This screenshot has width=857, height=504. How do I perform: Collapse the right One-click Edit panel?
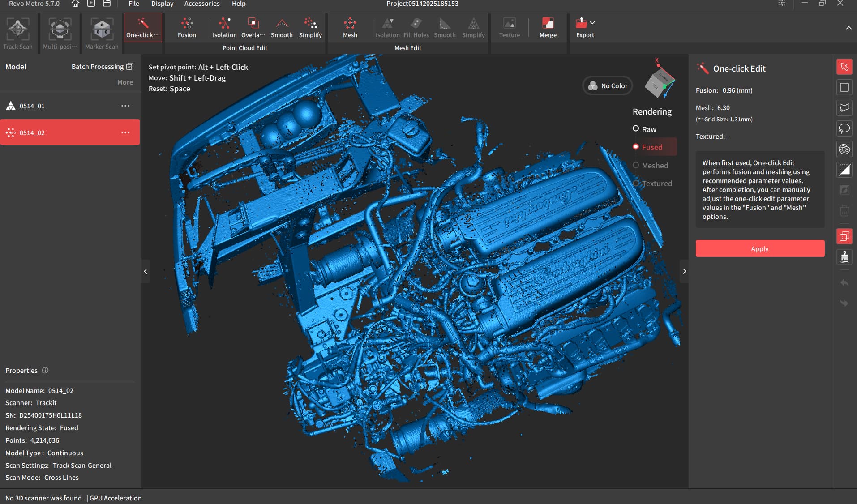tap(684, 271)
